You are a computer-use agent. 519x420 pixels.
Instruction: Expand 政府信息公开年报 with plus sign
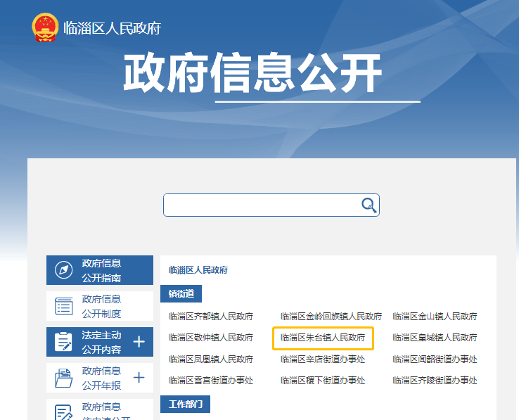pyautogui.click(x=139, y=378)
